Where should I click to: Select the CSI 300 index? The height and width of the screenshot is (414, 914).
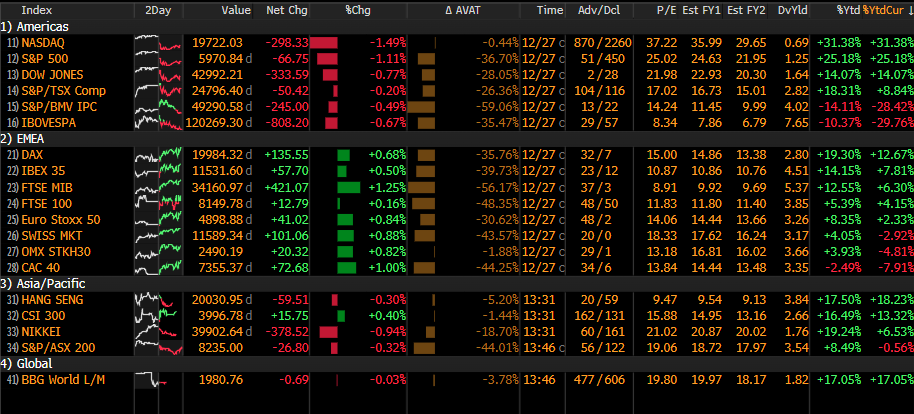[44, 316]
